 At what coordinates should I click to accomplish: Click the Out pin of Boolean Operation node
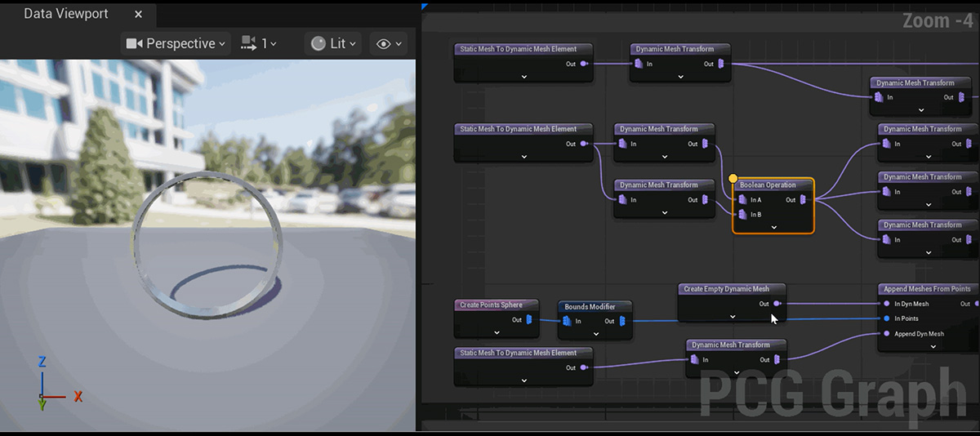pos(802,200)
